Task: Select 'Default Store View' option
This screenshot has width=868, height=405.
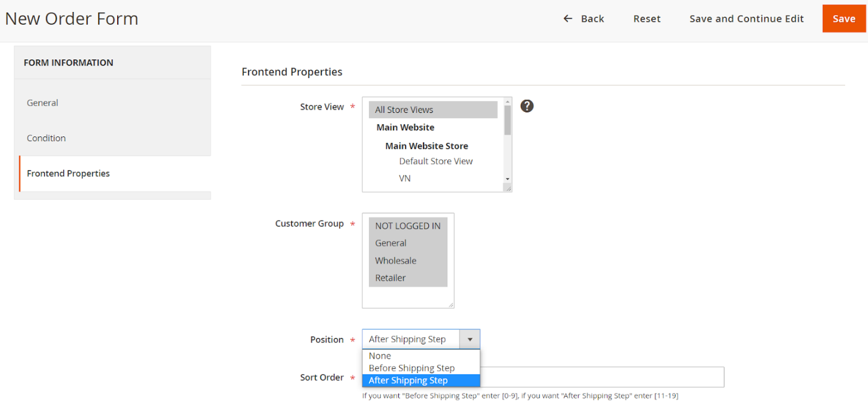Action: pos(436,161)
